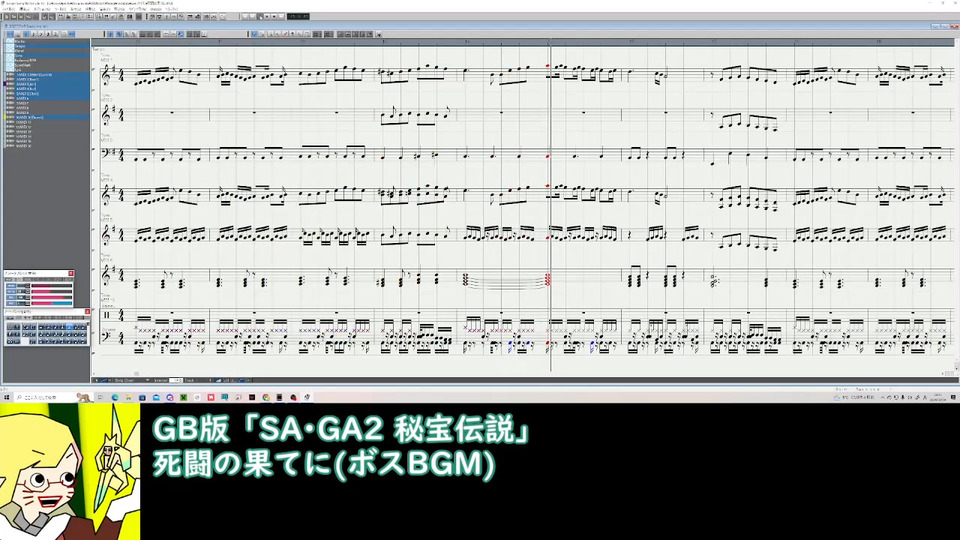Image resolution: width=960 pixels, height=540 pixels.
Task: Select the Marker row in track list
Action: point(47,42)
